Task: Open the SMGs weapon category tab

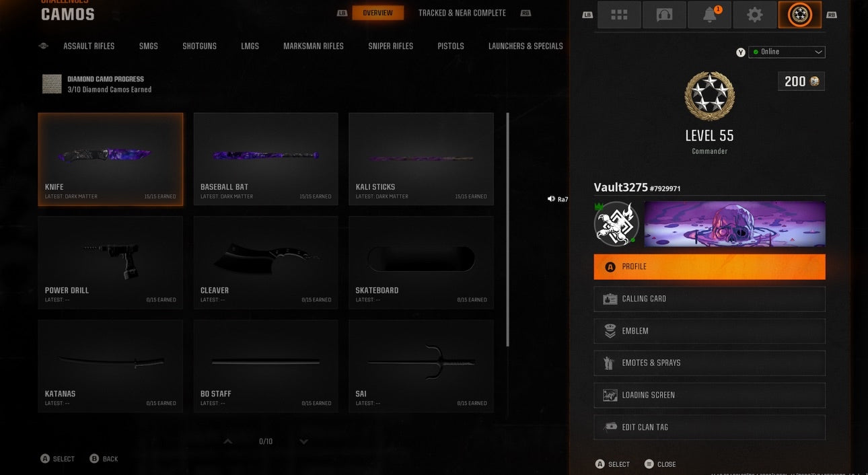Action: click(147, 46)
